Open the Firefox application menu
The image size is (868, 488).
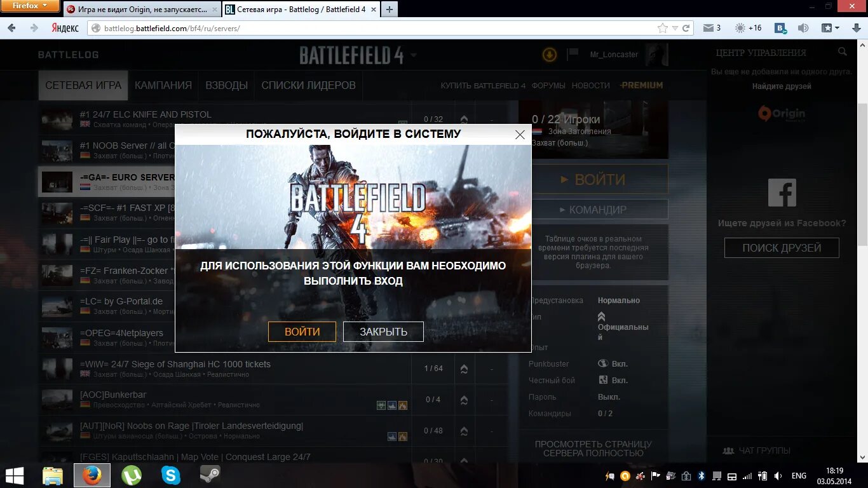coord(31,6)
